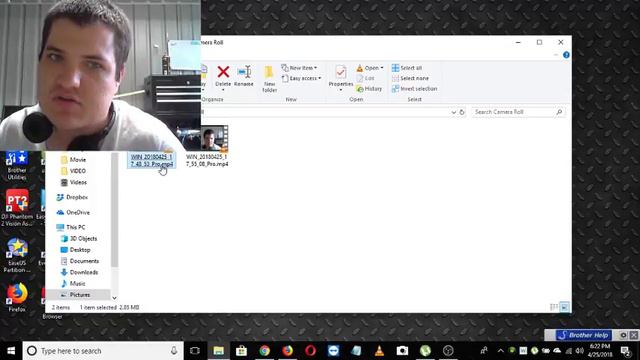Open Microsoft Store from taskbar
This screenshot has width=640, height=360.
241,351
